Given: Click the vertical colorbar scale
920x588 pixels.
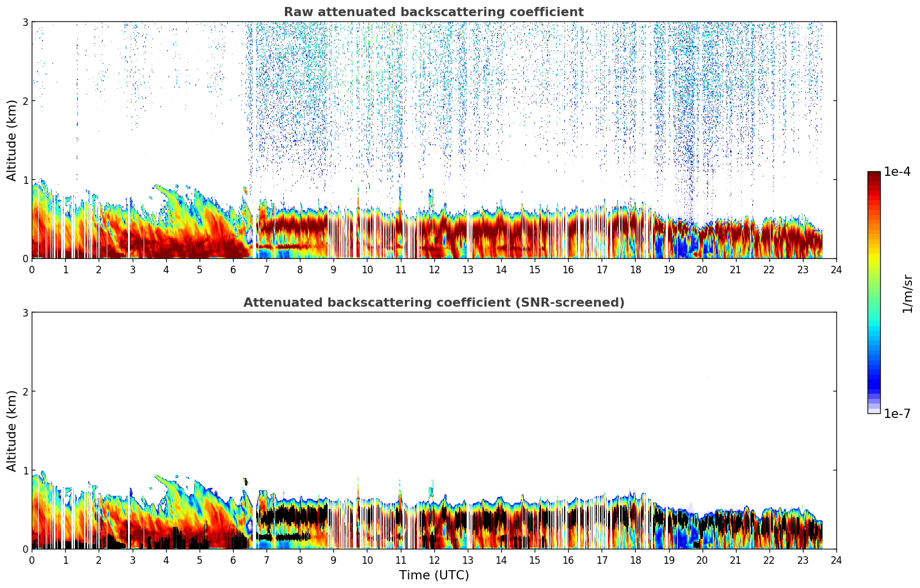Looking at the screenshot, I should tap(874, 292).
